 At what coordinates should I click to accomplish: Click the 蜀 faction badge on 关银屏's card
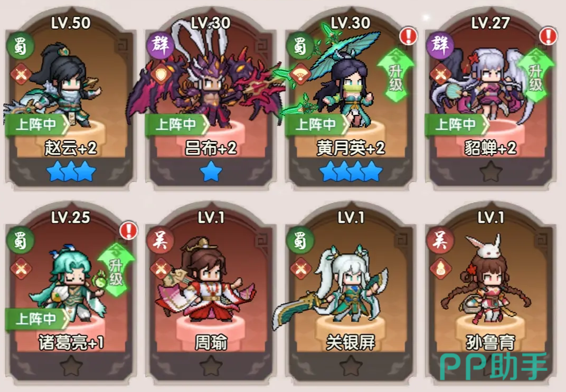[x=299, y=240]
